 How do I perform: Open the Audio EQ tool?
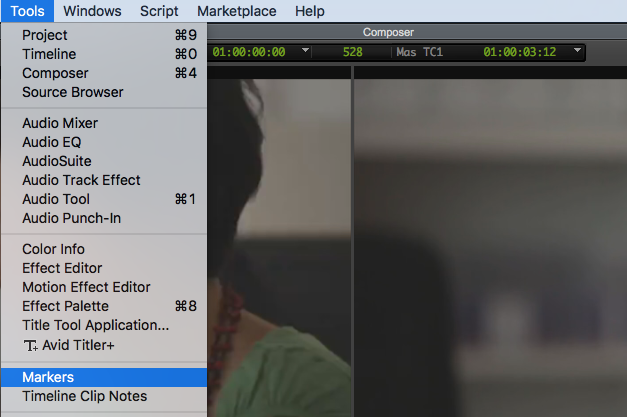(51, 142)
